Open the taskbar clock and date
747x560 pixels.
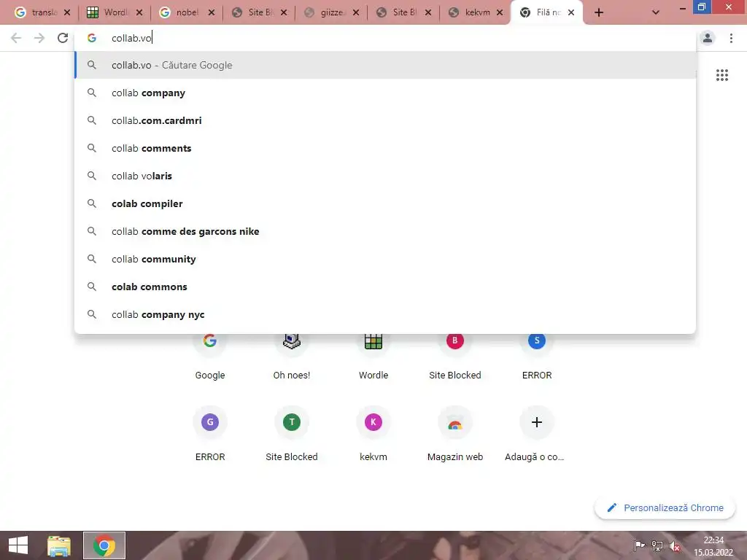713,545
